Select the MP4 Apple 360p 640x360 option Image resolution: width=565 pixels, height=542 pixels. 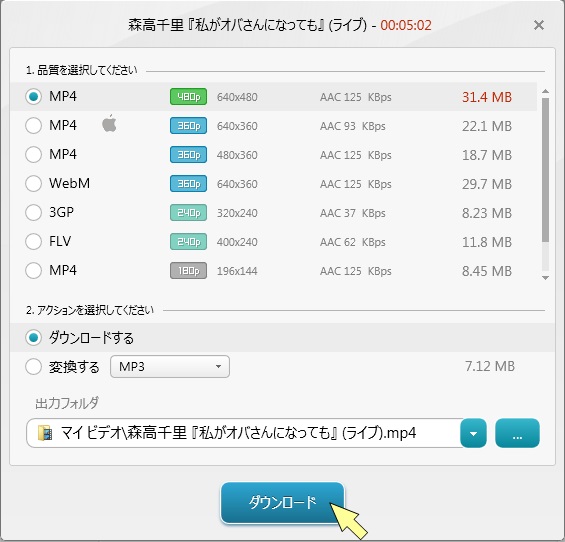tap(33, 126)
